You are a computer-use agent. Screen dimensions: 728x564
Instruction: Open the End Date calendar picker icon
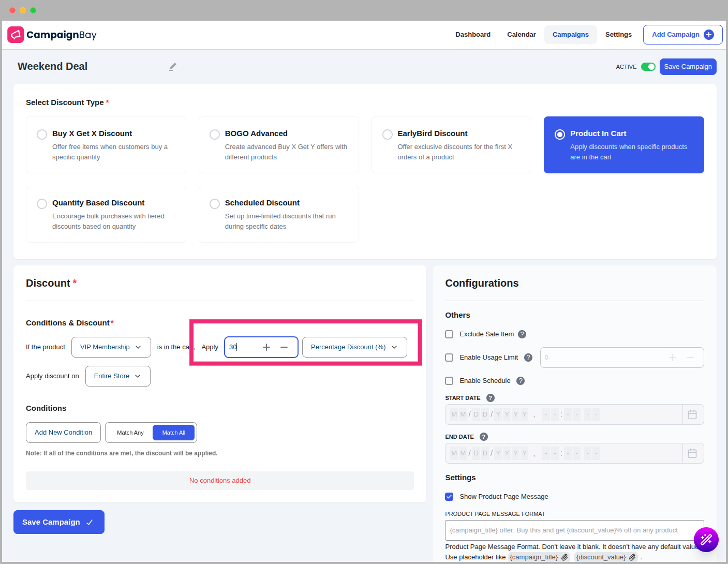click(x=692, y=453)
